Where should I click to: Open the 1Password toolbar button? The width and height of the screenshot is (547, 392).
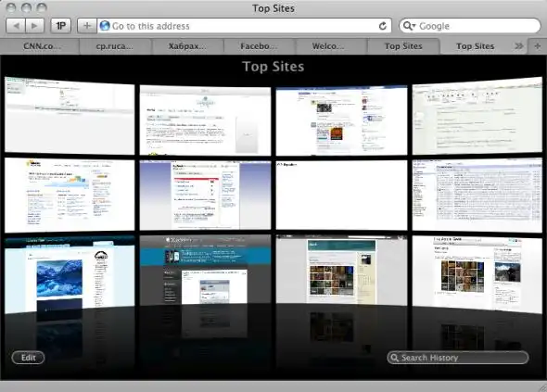60,26
